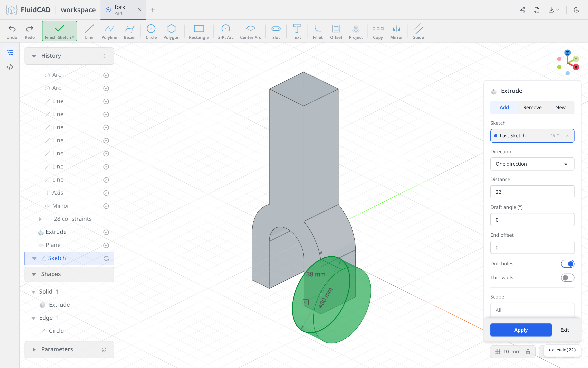The width and height of the screenshot is (588, 368).
Task: Click the Undo icon
Action: pos(12,29)
